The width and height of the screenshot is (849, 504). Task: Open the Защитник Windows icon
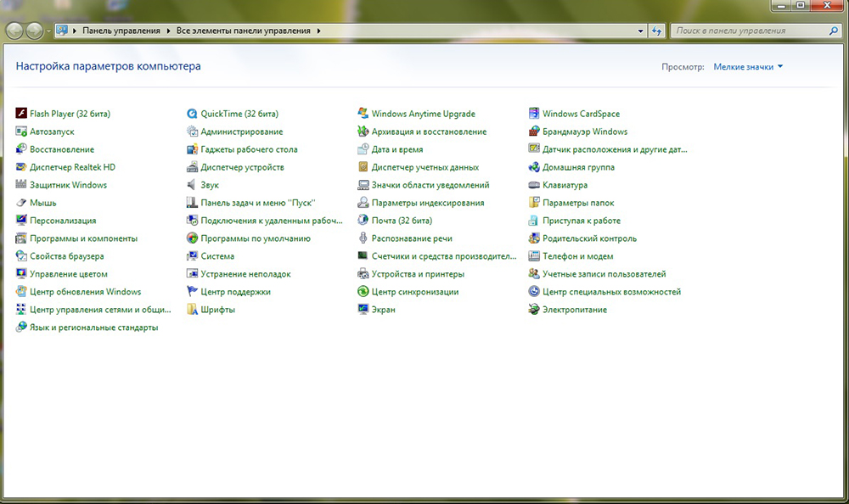[x=21, y=185]
